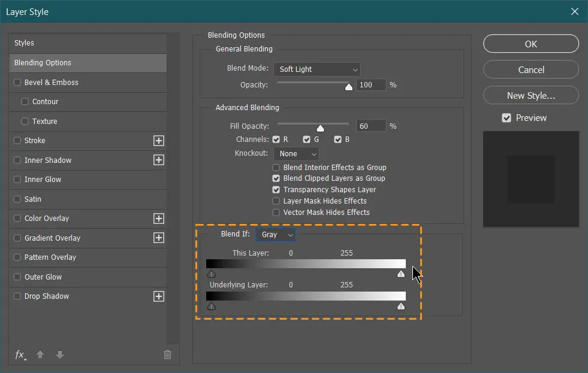Click the New Style button
588x373 pixels.
coord(530,95)
